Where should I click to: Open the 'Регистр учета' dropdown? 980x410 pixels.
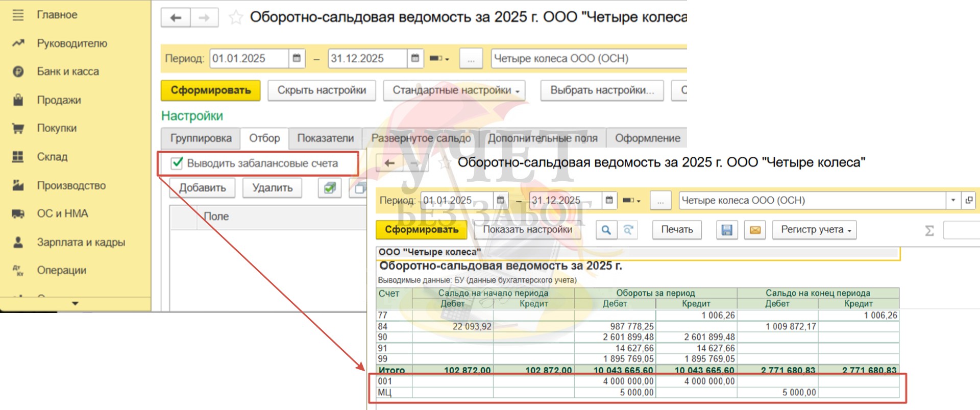coord(815,230)
